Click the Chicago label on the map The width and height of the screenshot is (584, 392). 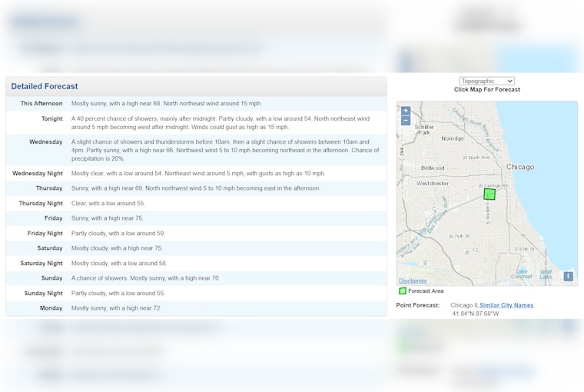click(520, 167)
